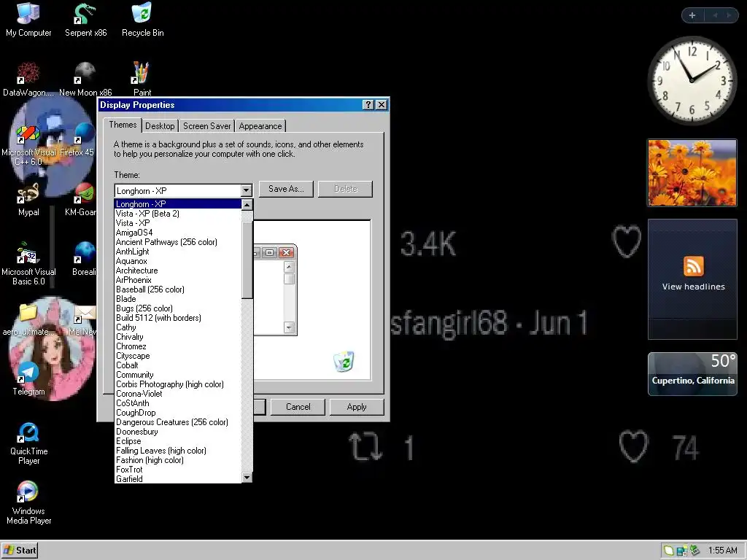Click the theme list scroll up arrow
Image resolution: width=747 pixels, height=560 pixels.
(x=247, y=205)
